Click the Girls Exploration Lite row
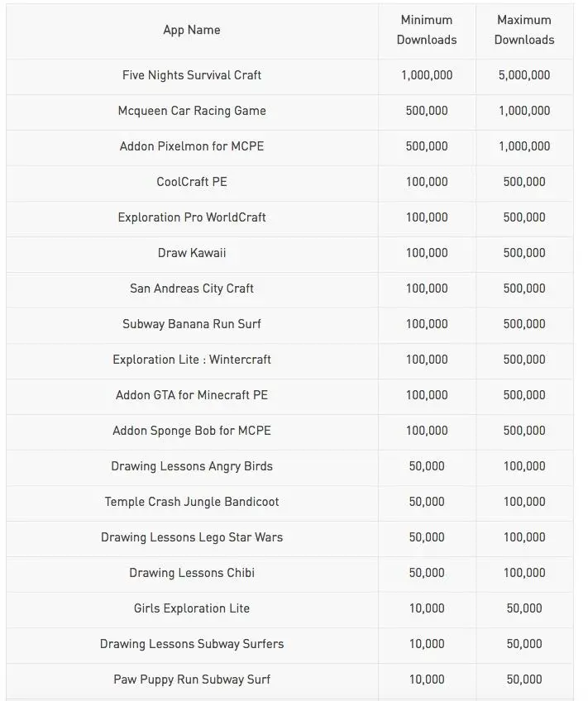This screenshot has height=701, width=588. point(289,608)
